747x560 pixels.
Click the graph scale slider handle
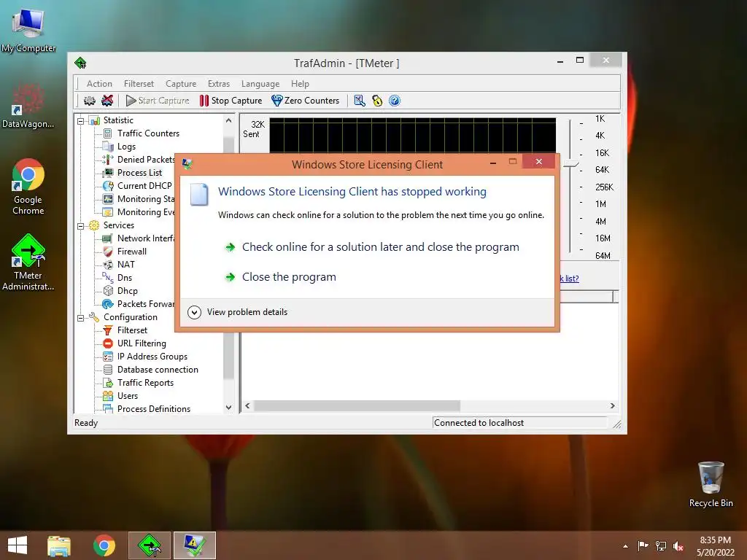tap(570, 165)
